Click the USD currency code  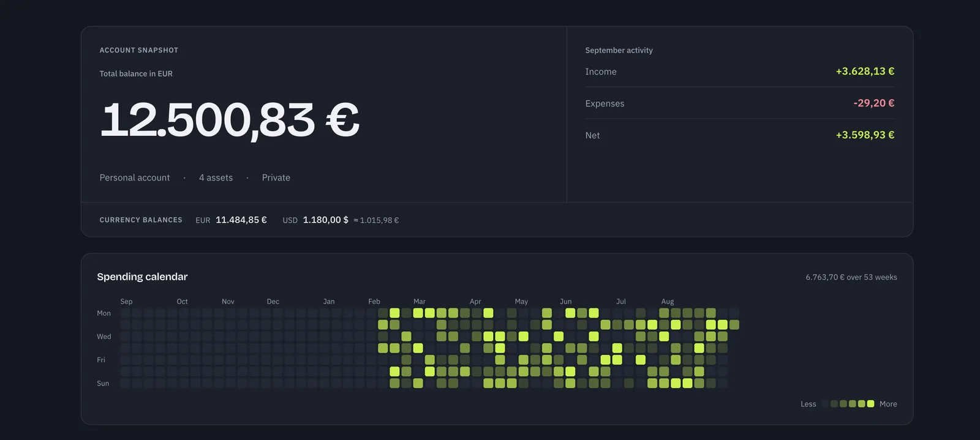290,220
